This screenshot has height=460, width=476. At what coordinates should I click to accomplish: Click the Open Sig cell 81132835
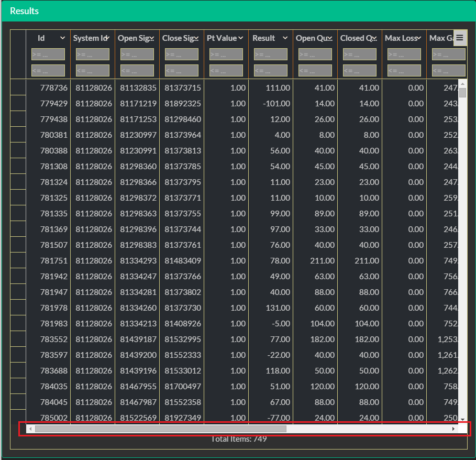[x=138, y=87]
